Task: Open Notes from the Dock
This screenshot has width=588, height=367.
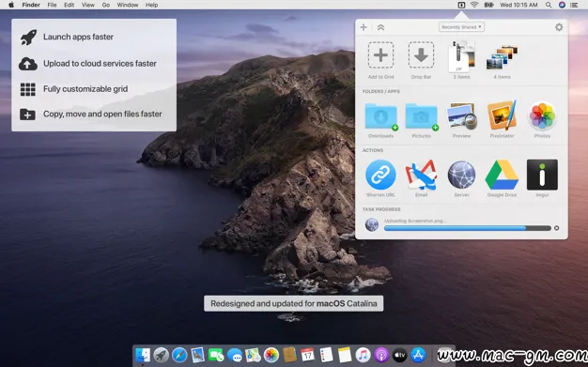Action: pyautogui.click(x=344, y=355)
